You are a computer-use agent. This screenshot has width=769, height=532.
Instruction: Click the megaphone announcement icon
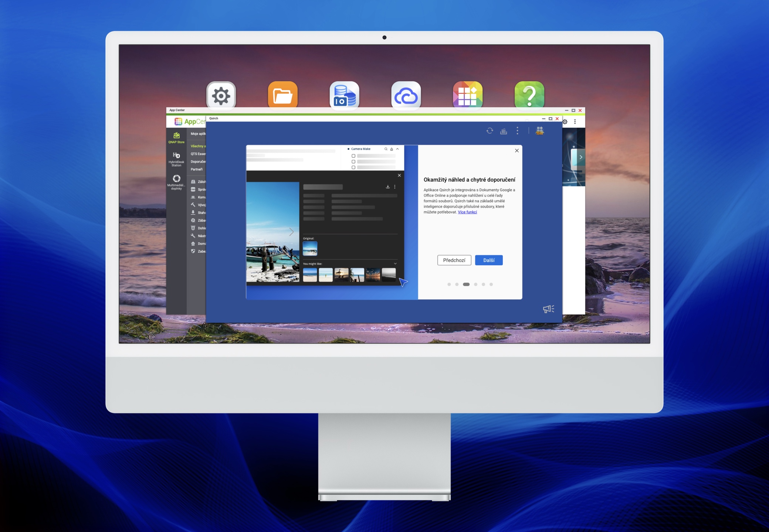(x=548, y=309)
